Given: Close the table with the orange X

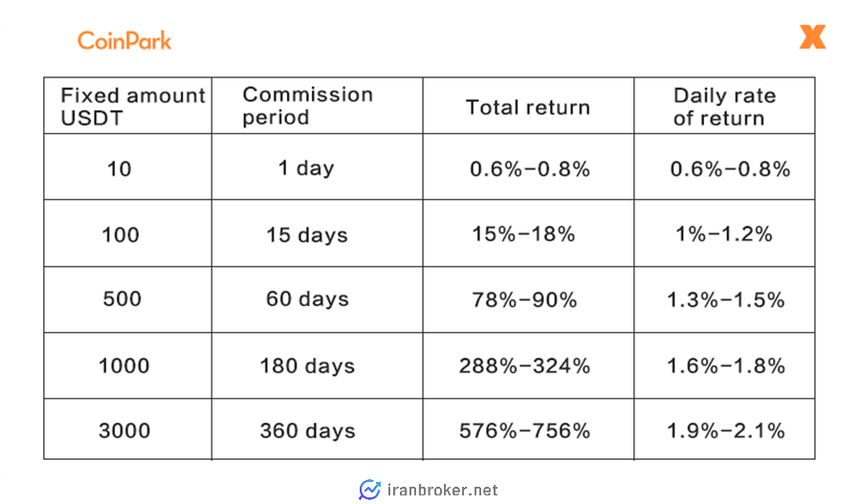Looking at the screenshot, I should coord(812,36).
